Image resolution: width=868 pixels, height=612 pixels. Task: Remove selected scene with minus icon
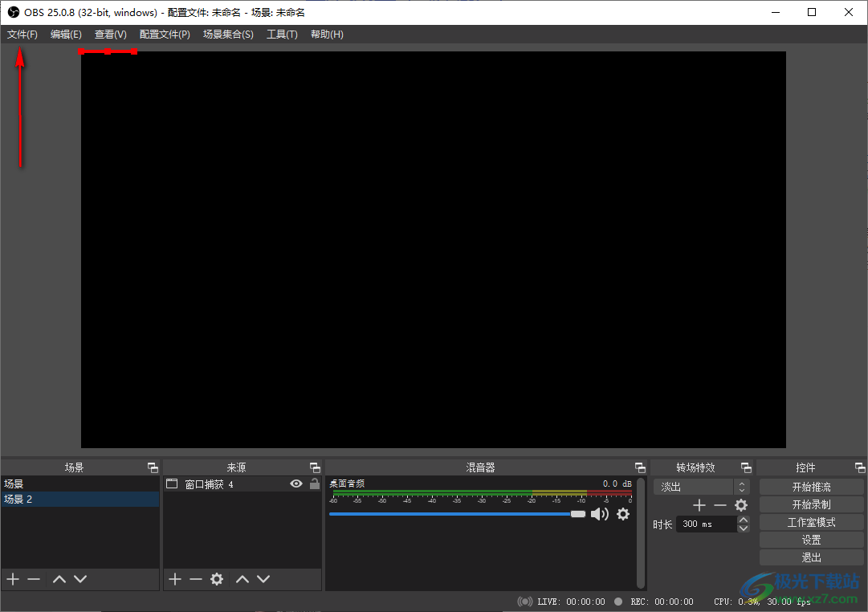[x=34, y=579]
